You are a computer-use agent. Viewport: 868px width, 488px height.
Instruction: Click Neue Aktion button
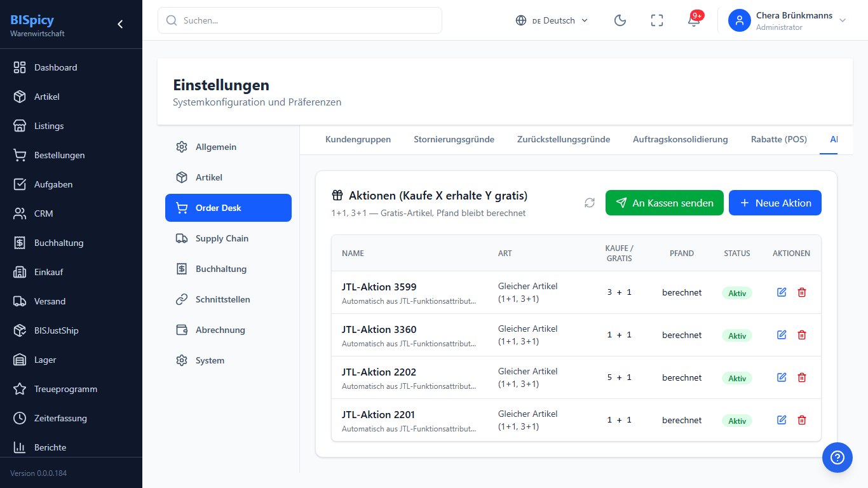pyautogui.click(x=775, y=203)
